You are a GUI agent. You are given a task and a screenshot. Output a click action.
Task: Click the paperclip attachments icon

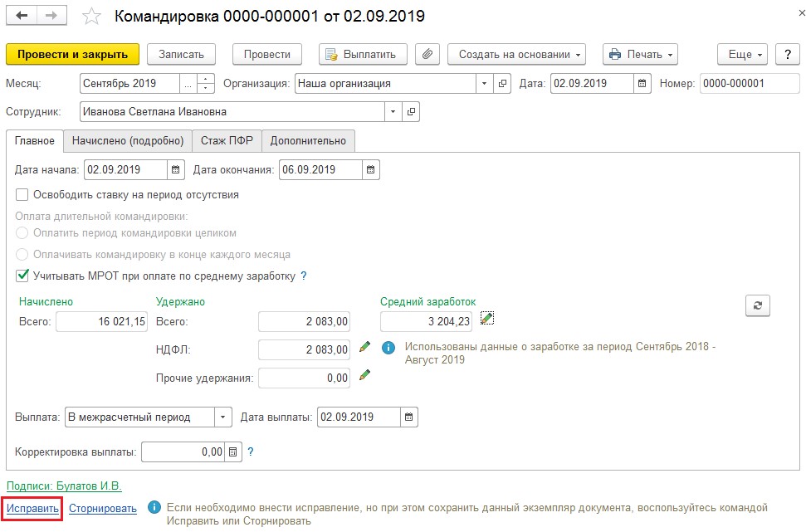click(x=427, y=54)
